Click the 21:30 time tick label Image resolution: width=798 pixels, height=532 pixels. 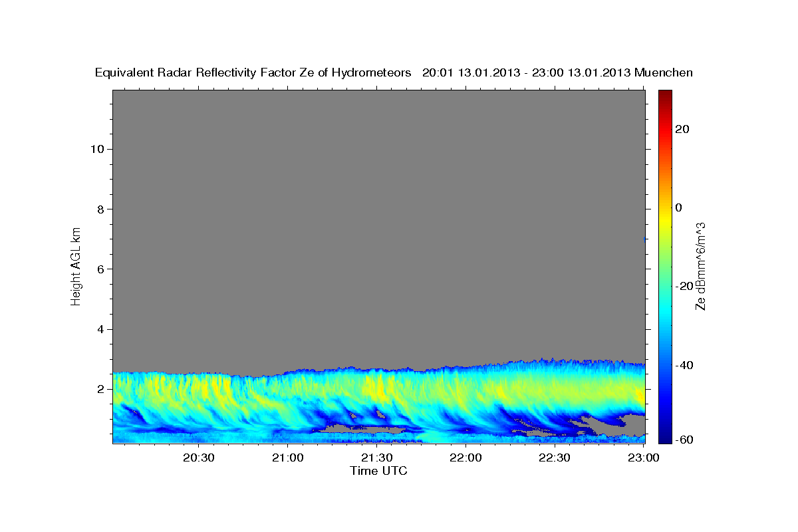[377, 458]
